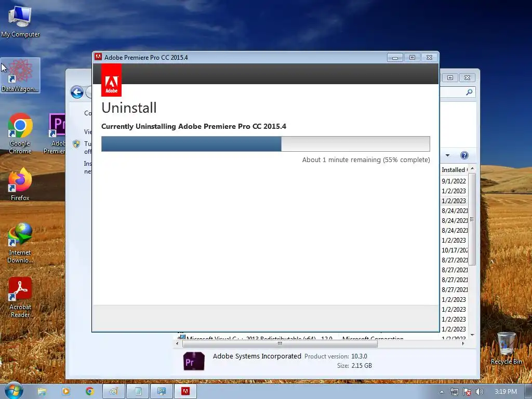Close the Control Panel window behind
Screen dimensions: 532x399
click(x=467, y=78)
